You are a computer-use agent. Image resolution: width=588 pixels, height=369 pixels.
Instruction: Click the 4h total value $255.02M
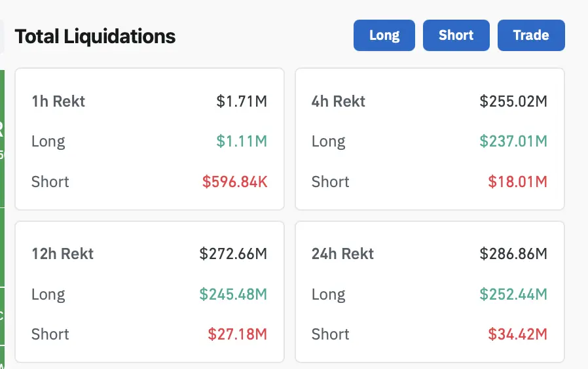(x=513, y=101)
